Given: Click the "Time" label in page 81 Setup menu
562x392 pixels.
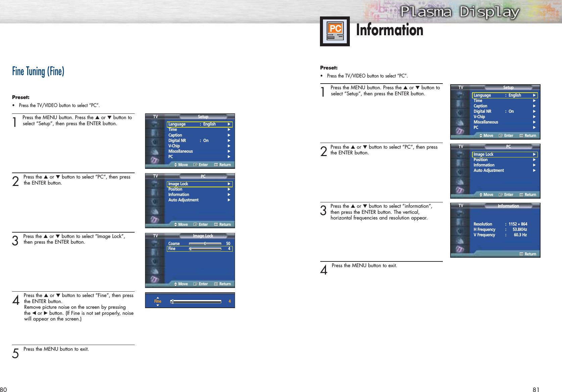Looking at the screenshot, I should coord(478,101).
